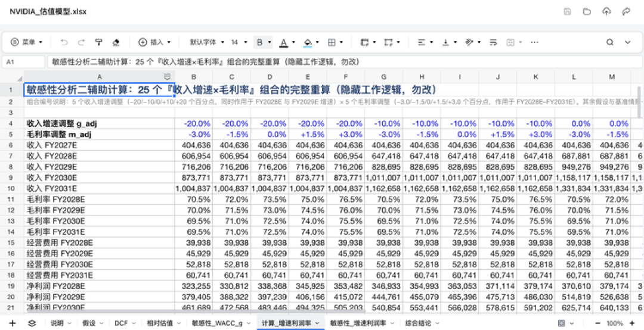Open the fill color dropdown arrow
The width and height of the screenshot is (644, 330).
[x=317, y=42]
